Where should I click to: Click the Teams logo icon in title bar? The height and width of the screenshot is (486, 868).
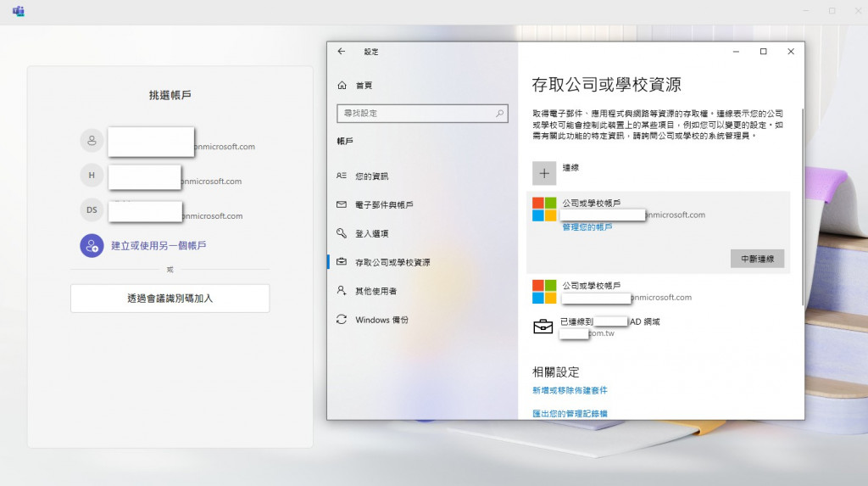coord(19,11)
